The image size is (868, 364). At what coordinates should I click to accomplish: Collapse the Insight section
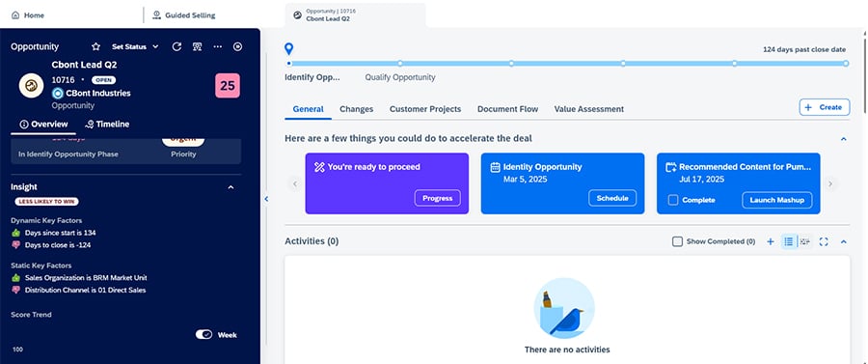click(x=231, y=187)
